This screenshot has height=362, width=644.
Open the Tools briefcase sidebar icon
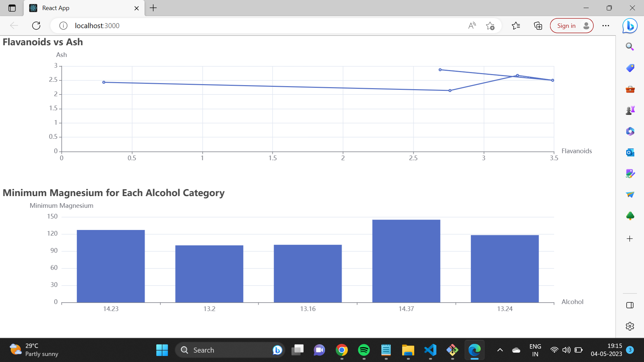tap(630, 89)
